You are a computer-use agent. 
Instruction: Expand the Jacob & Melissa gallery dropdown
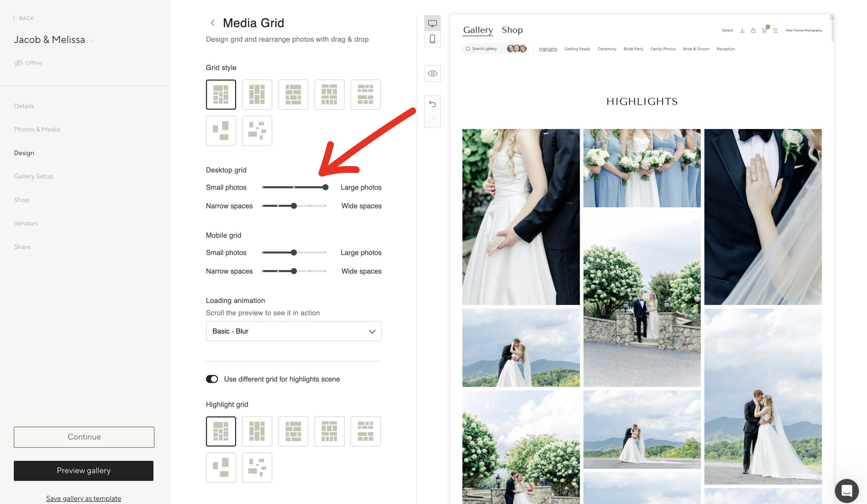click(x=92, y=41)
